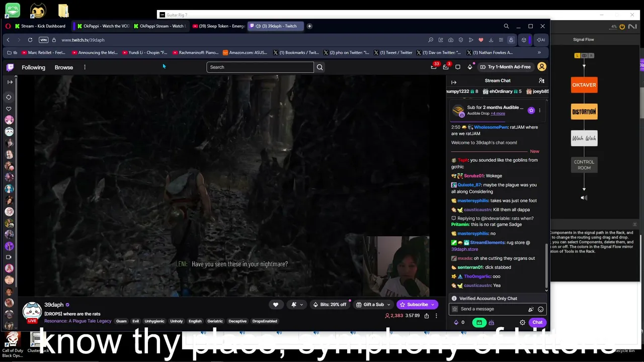Screen dimensions: 644x362
Task: Click the WholesomePwn username in chat
Action: point(491,127)
